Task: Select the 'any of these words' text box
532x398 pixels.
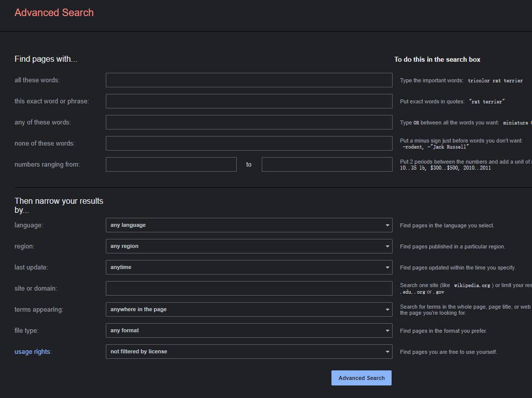Action: pyautogui.click(x=249, y=122)
